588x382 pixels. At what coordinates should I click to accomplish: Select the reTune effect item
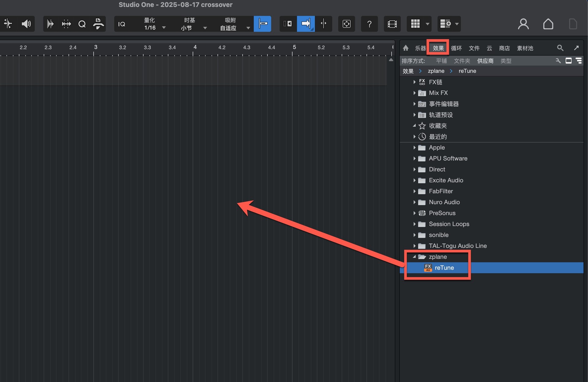492,268
